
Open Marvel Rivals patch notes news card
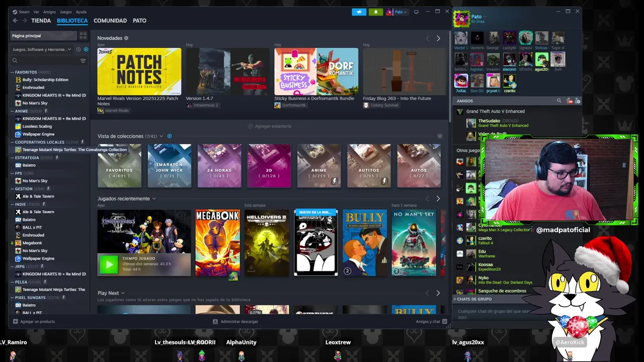point(139,71)
